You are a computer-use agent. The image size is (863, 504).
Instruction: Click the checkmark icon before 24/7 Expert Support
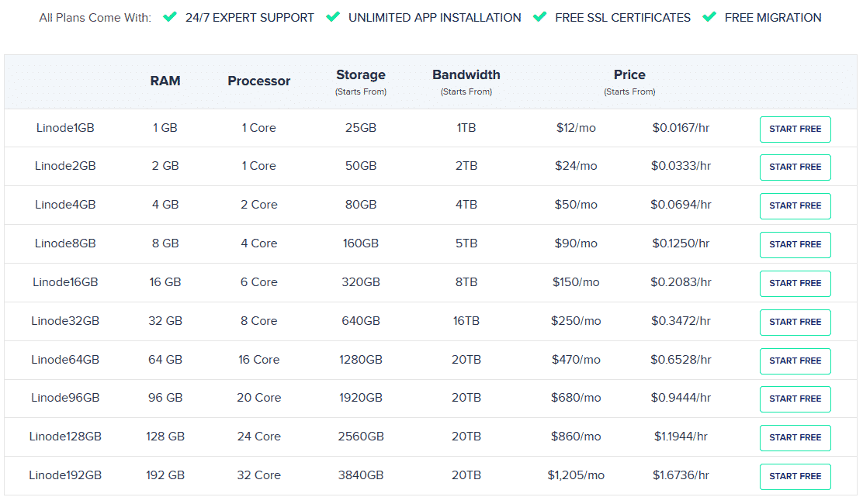170,17
